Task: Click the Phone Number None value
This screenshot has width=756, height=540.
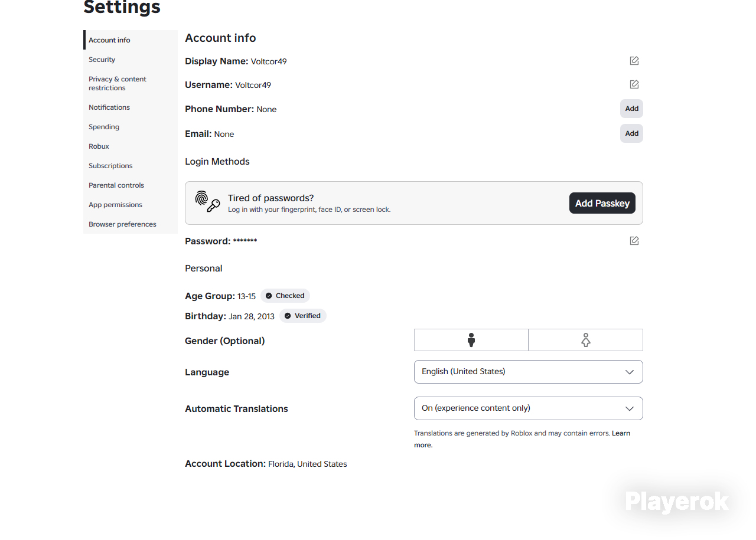Action: pyautogui.click(x=266, y=110)
